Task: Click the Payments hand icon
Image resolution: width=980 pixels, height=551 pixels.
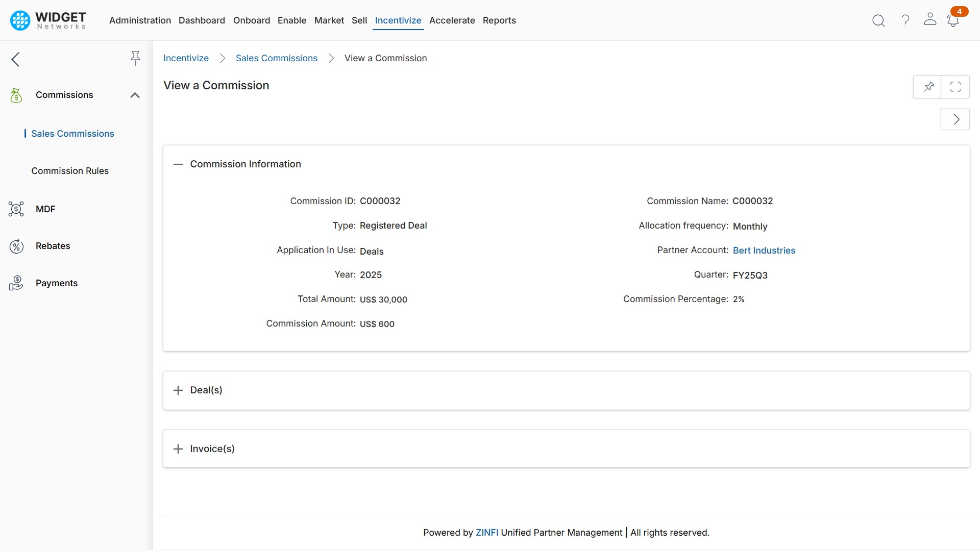Action: point(16,283)
